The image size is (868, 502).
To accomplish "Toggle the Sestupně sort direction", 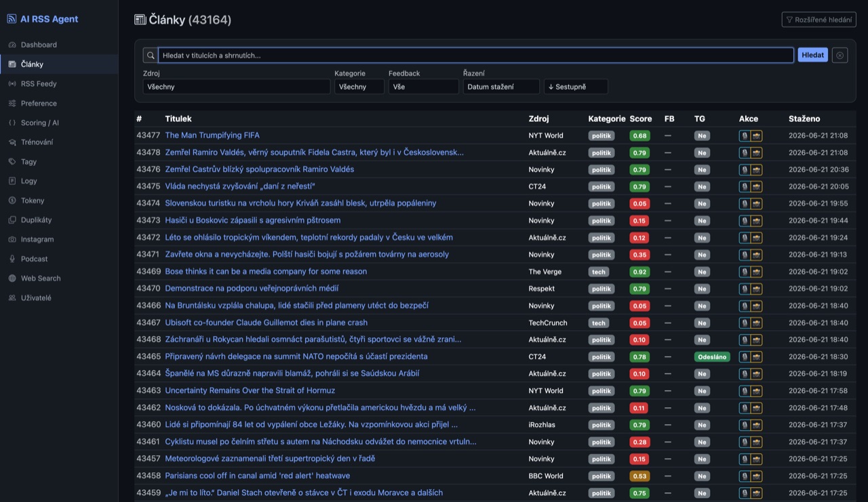I will click(576, 87).
